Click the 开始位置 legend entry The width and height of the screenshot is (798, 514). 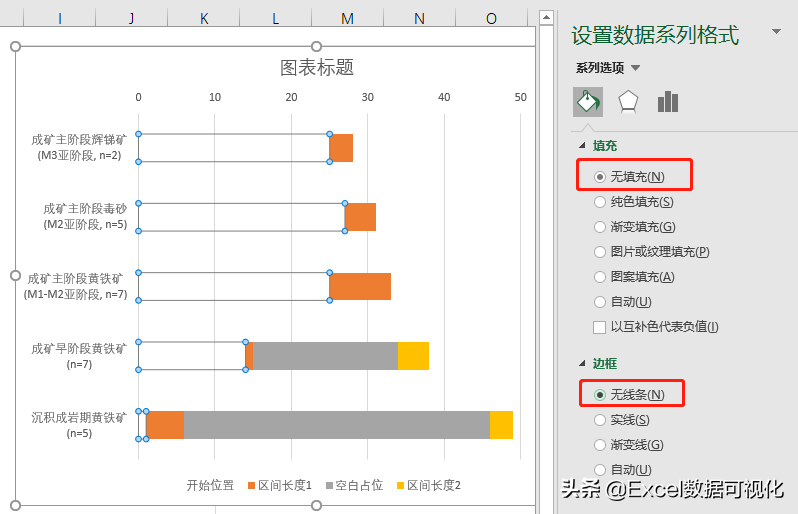[210, 486]
